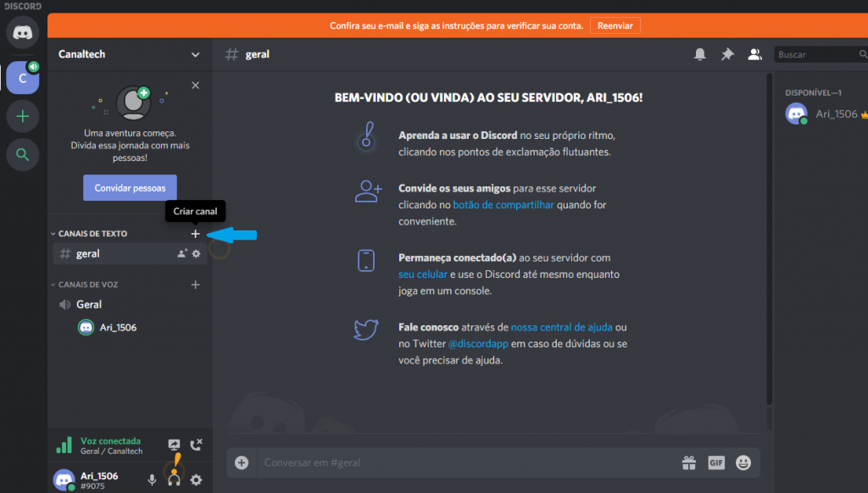Screen dimensions: 868x493
Task: Open the @discordapp Twitter link
Action: coord(478,344)
